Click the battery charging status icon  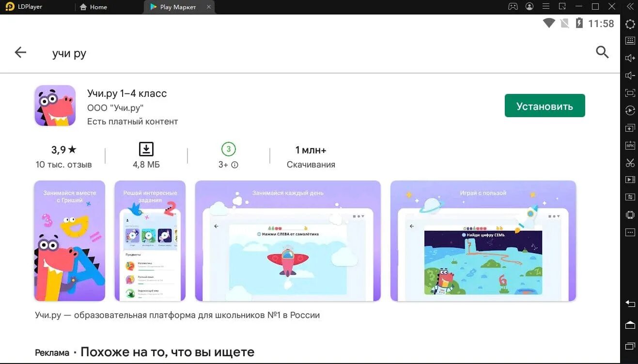[x=579, y=23]
